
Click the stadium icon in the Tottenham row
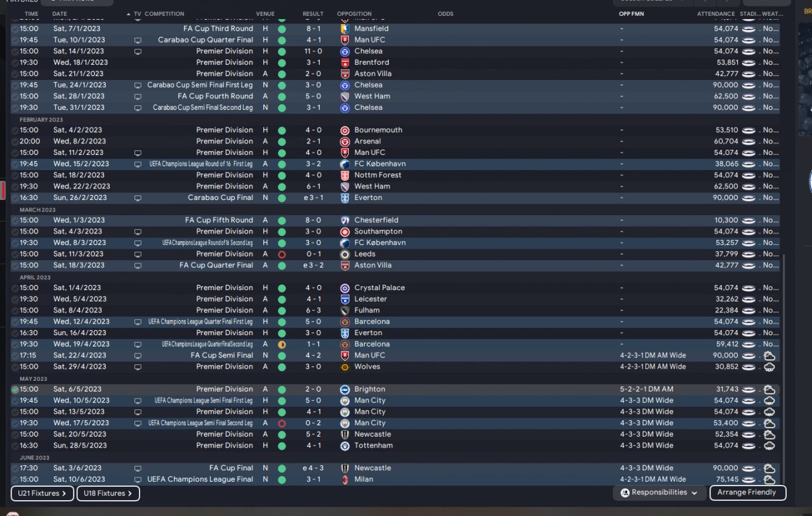(x=749, y=446)
